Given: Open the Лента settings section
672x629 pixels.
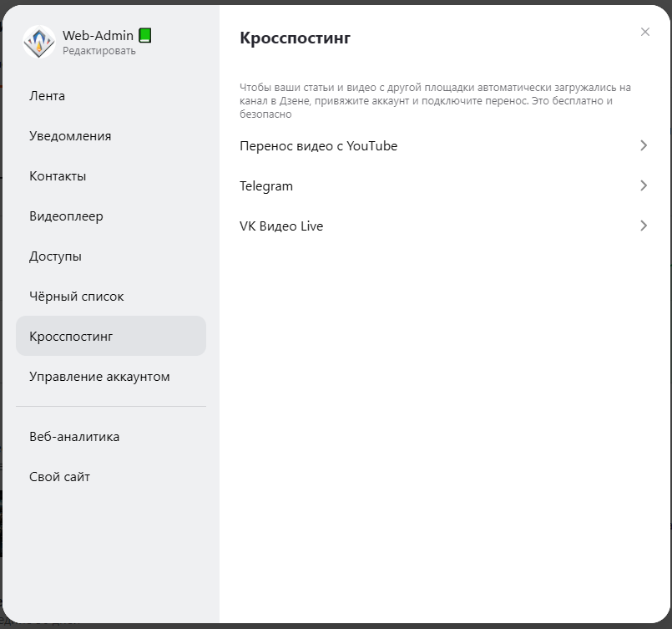Looking at the screenshot, I should tap(111, 95).
